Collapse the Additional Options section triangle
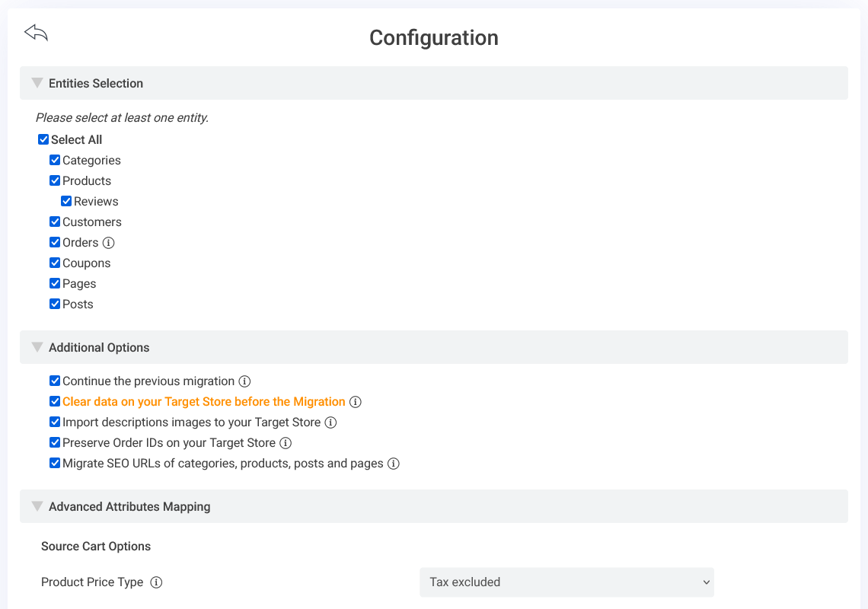 click(37, 347)
